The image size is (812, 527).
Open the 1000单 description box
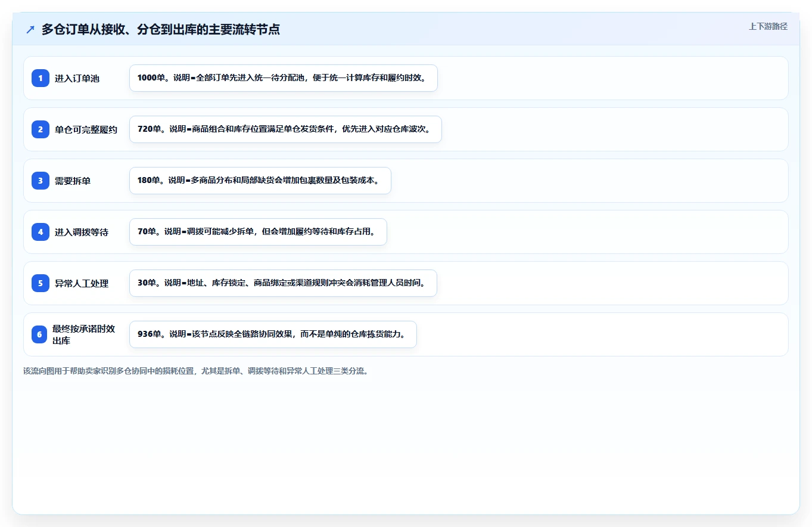click(284, 78)
